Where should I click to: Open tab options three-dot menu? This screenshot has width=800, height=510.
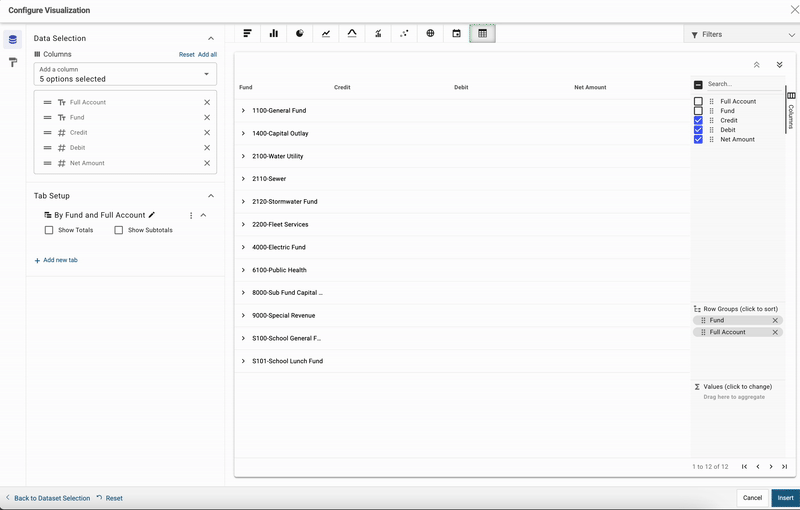pos(191,216)
